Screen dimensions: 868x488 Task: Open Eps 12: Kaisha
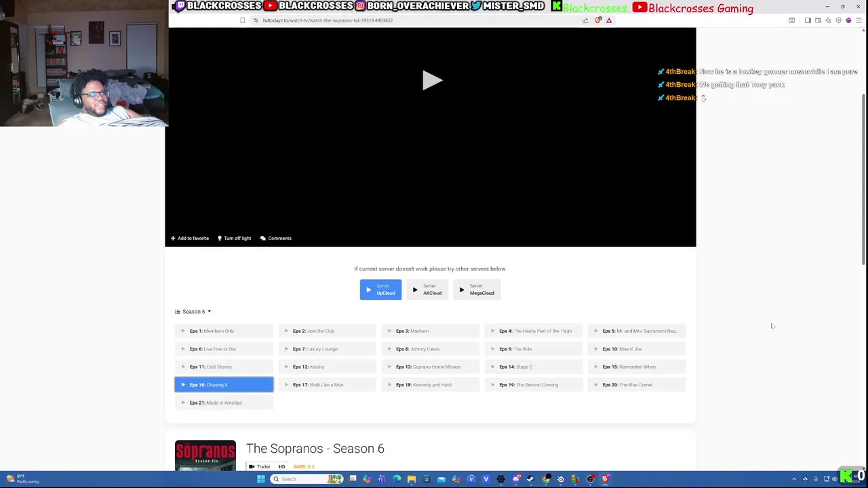pos(327,367)
